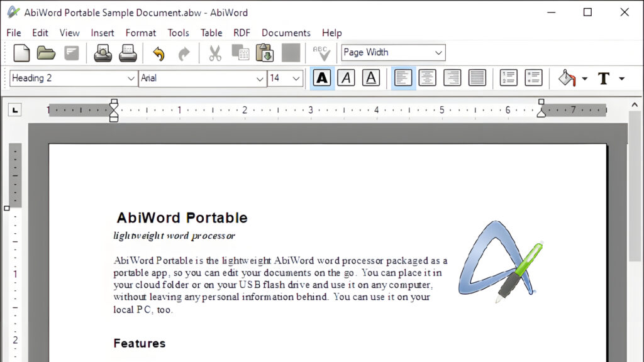The width and height of the screenshot is (644, 362).
Task: Justify the paragraph text
Action: pyautogui.click(x=477, y=78)
